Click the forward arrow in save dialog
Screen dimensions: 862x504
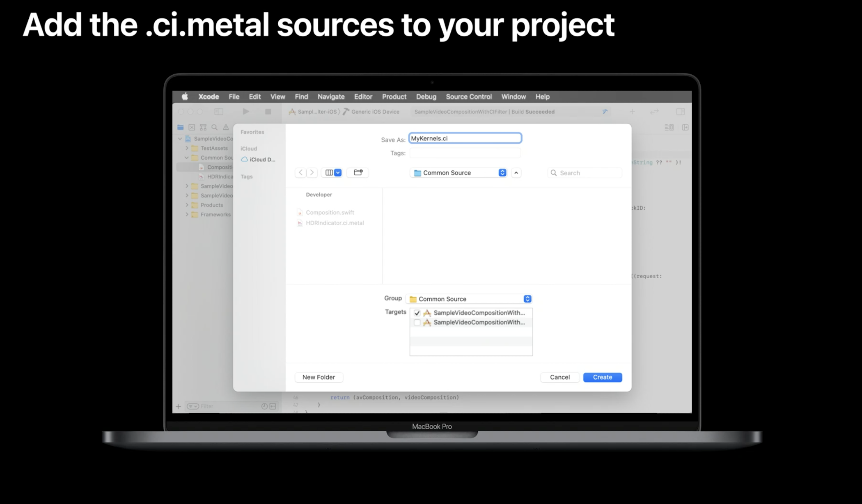point(312,173)
